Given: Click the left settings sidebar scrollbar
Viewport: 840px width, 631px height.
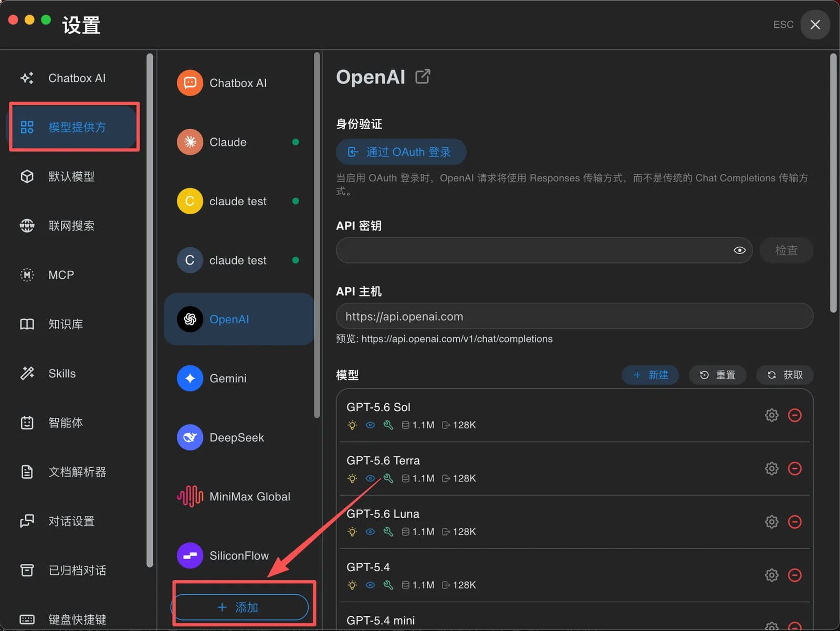Looking at the screenshot, I should click(150, 310).
